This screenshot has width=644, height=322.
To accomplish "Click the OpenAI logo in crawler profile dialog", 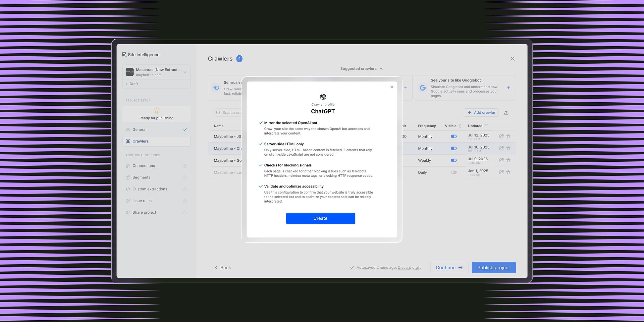I will coord(323,97).
